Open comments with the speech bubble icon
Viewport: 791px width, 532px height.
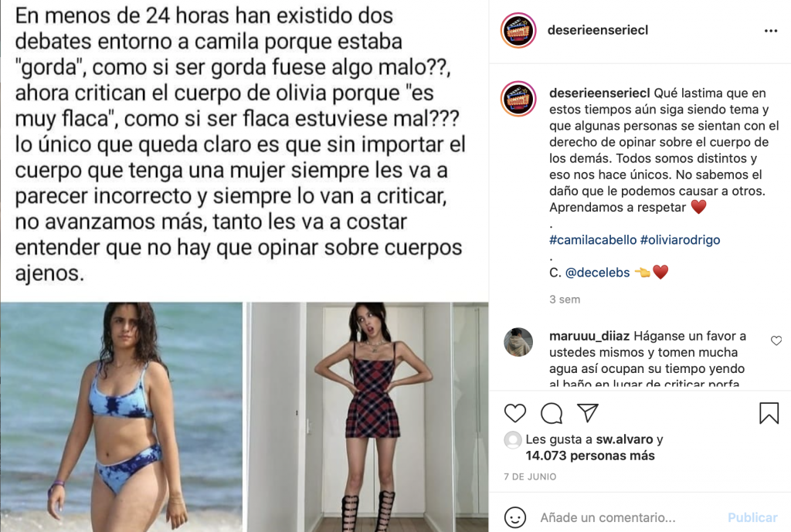[552, 413]
